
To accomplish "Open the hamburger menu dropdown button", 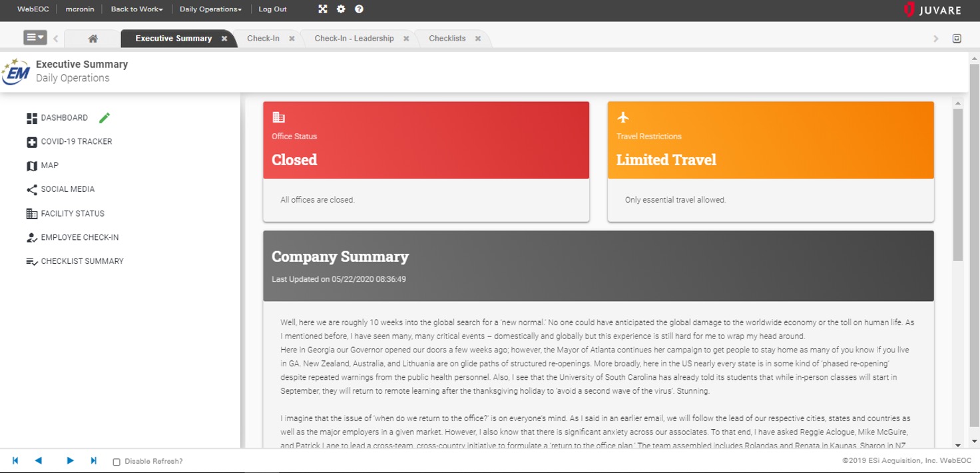I will click(35, 38).
